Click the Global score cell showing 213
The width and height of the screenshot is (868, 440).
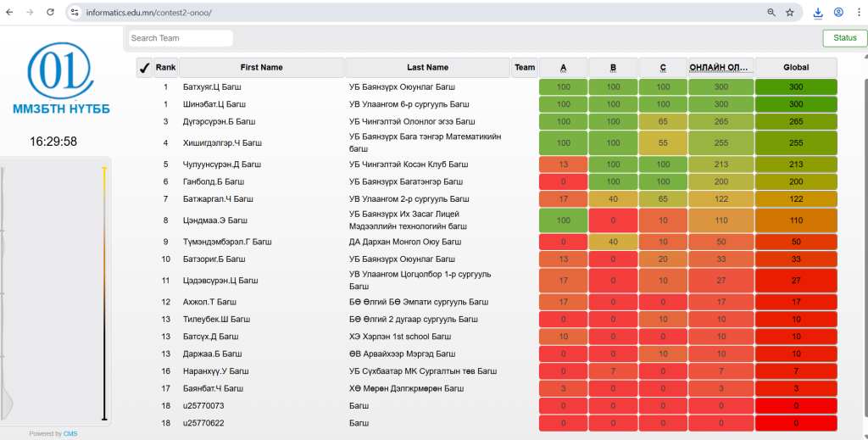pos(795,164)
